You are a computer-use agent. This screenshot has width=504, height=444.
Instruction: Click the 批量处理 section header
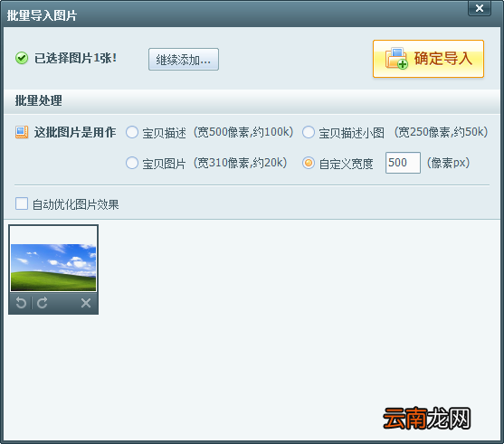(39, 101)
